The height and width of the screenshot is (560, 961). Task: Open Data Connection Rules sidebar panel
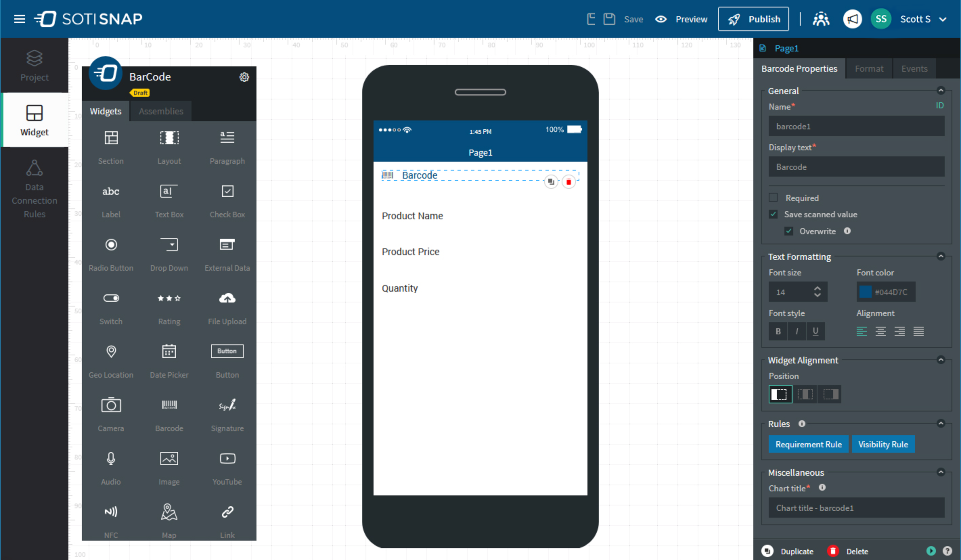click(x=34, y=189)
